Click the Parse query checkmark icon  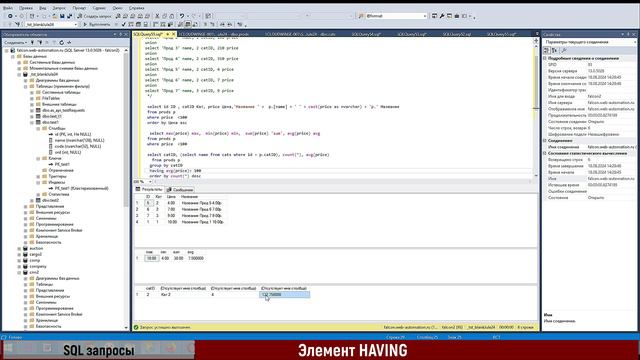124,24
